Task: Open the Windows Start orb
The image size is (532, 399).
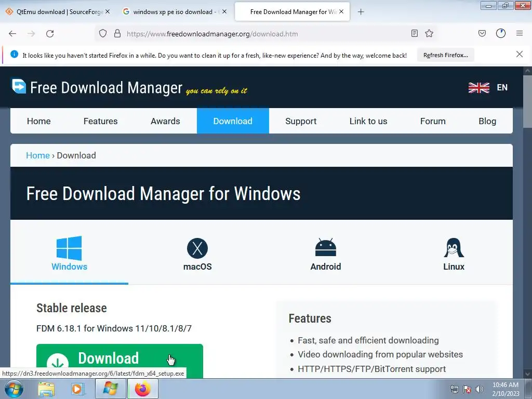Action: pos(14,389)
